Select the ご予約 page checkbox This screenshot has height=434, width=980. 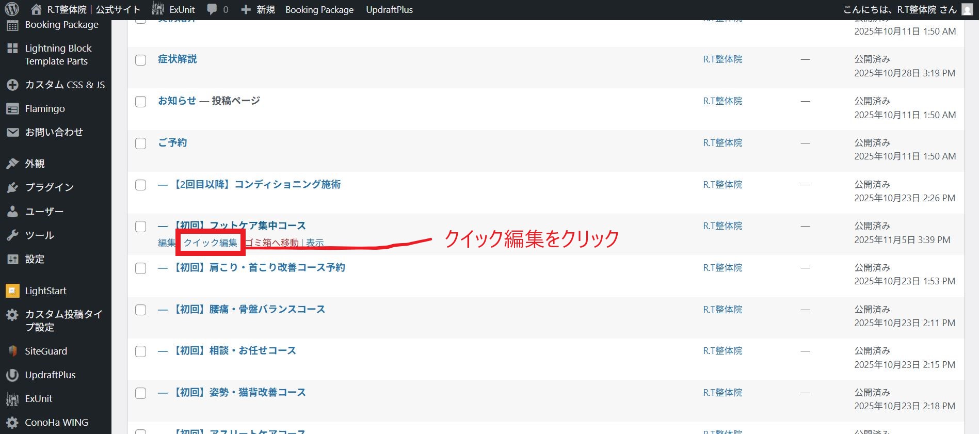pyautogui.click(x=140, y=143)
